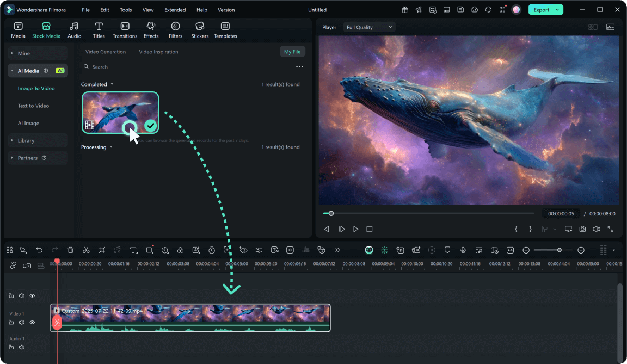Click the player volume icon
627x364 pixels.
point(596,229)
